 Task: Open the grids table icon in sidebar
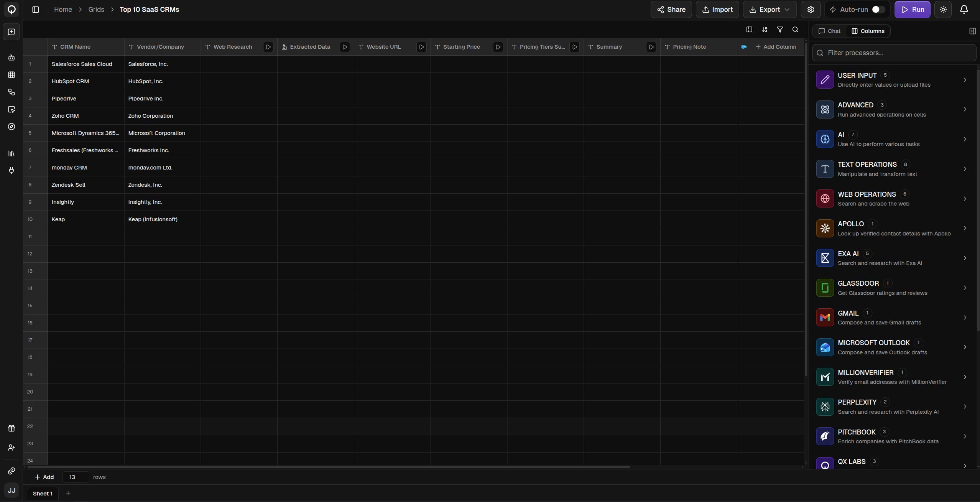coord(12,75)
